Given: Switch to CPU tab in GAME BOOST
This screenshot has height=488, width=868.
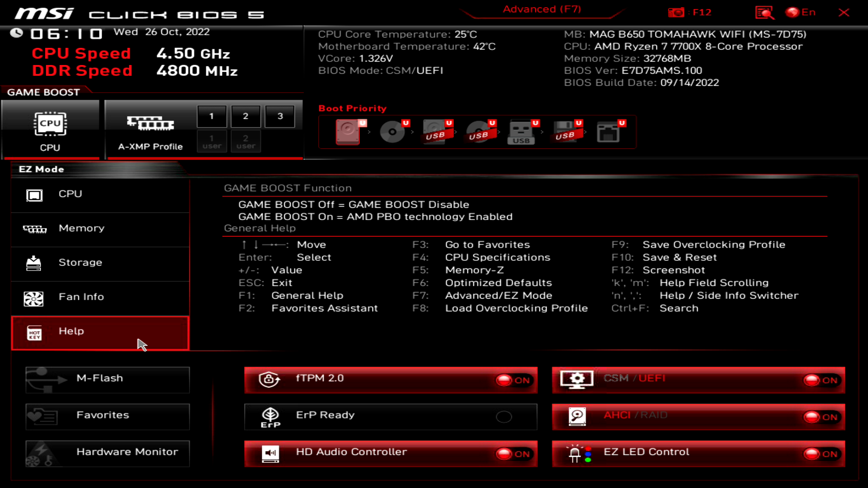Looking at the screenshot, I should (x=50, y=127).
